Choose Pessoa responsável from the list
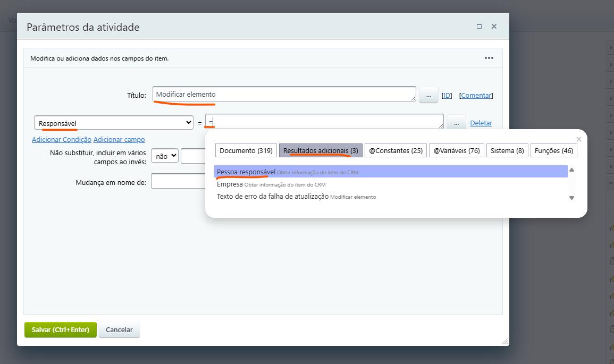 tap(246, 172)
